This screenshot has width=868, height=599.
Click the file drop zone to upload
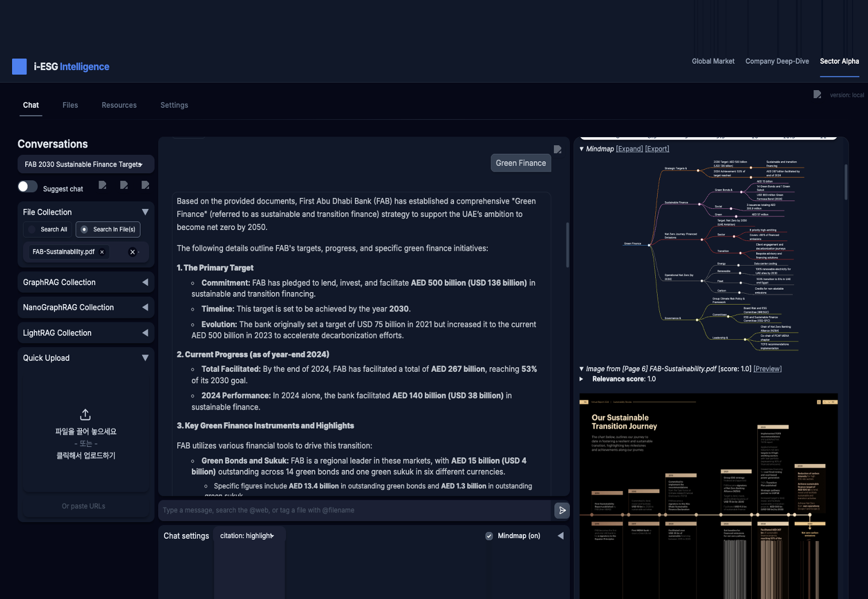[85, 433]
